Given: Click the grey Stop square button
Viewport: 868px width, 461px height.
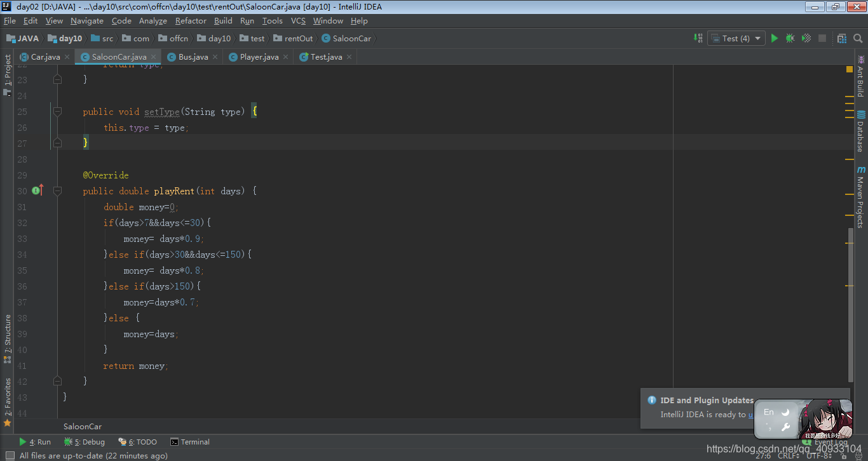Looking at the screenshot, I should pyautogui.click(x=822, y=38).
